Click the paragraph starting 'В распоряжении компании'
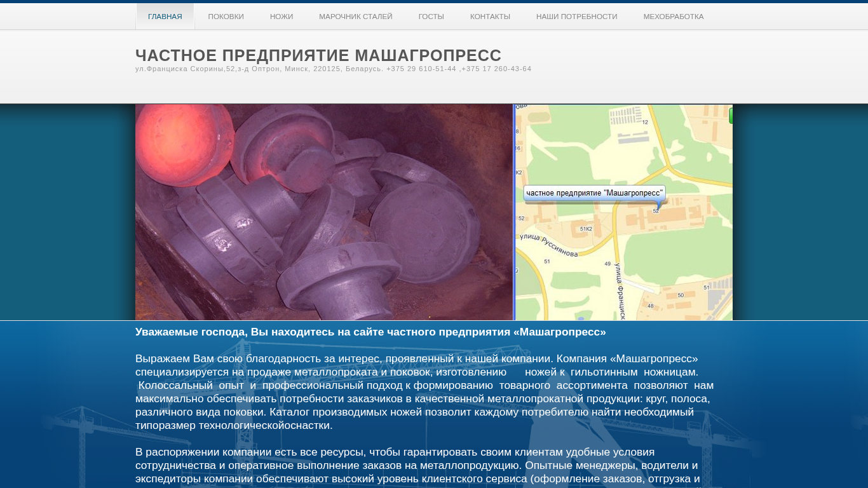The width and height of the screenshot is (868, 488). pos(418,467)
